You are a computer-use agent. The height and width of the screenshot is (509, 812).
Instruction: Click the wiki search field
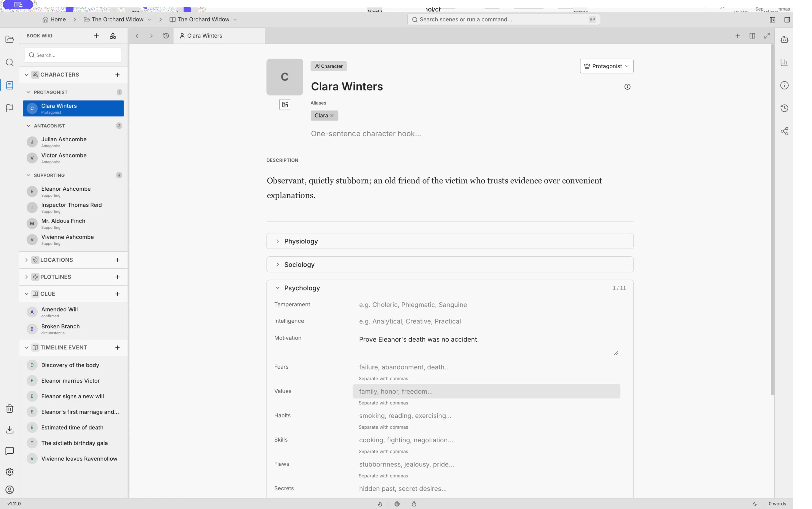[73, 55]
